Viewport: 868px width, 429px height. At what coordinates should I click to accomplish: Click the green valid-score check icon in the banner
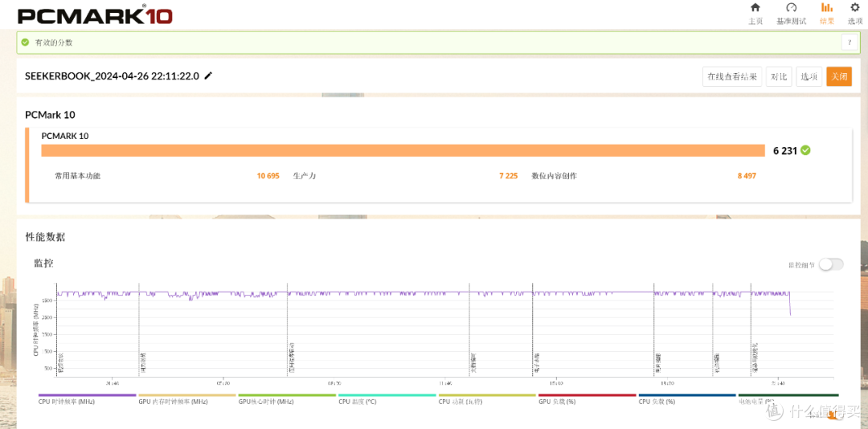pos(25,42)
